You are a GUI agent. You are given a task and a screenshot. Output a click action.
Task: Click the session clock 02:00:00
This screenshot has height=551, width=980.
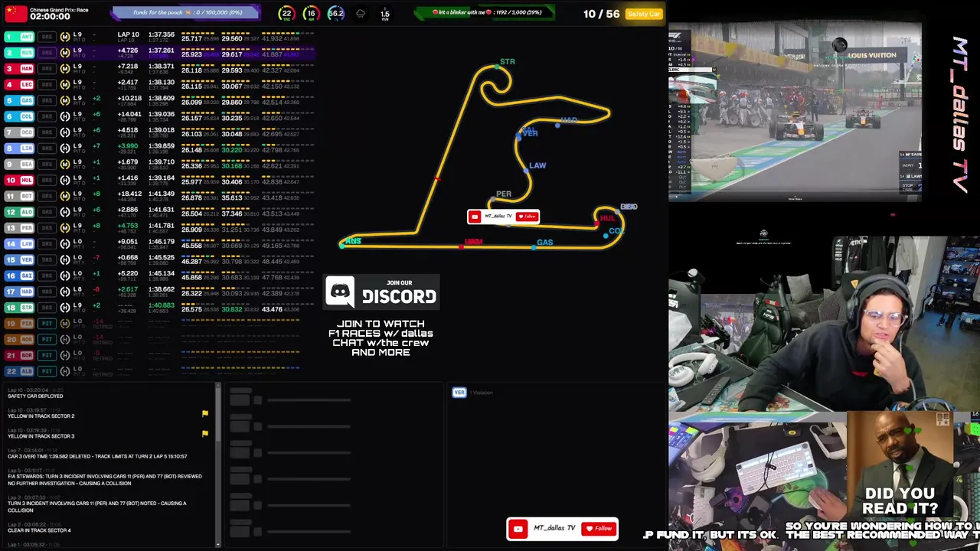(x=50, y=16)
